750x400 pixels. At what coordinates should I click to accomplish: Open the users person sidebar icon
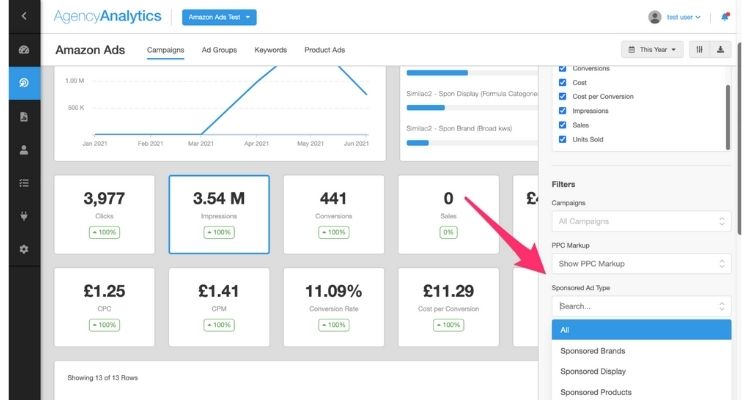tap(24, 150)
